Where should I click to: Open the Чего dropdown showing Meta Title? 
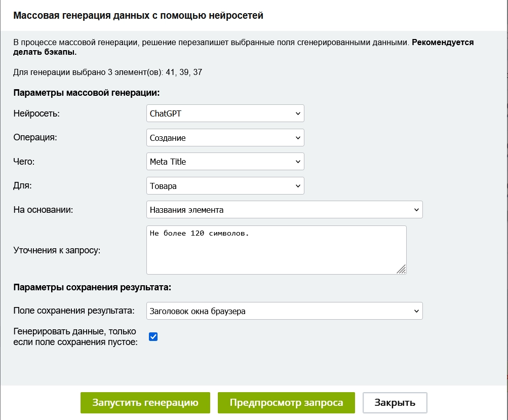pos(225,162)
